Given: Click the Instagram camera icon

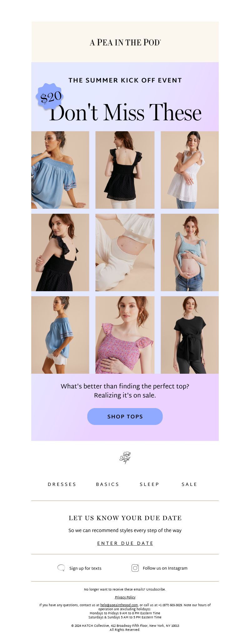Looking at the screenshot, I should click(135, 568).
